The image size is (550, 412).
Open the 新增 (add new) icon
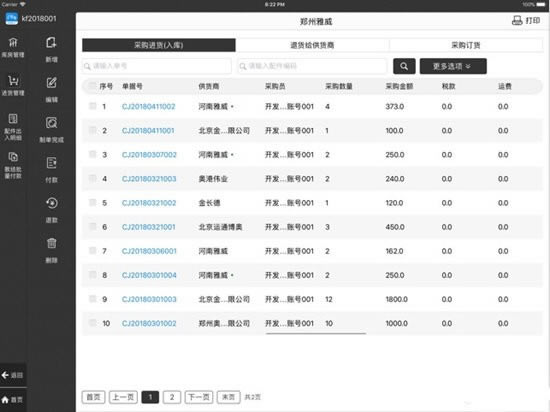pos(51,43)
